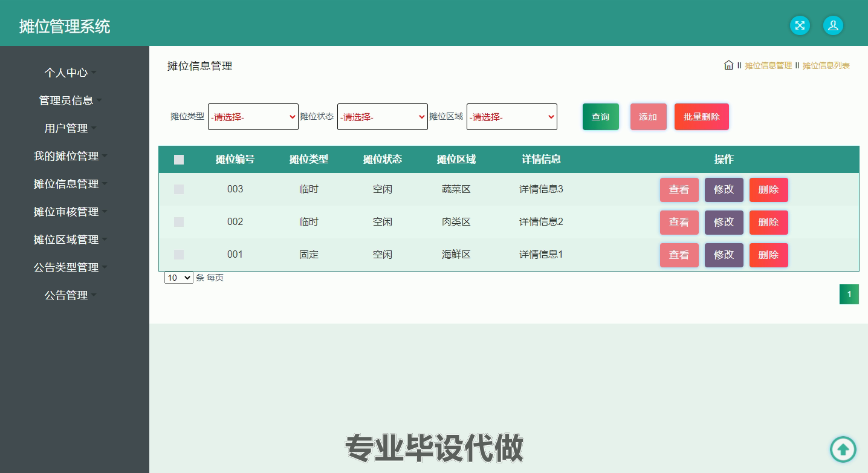Open the 摊位信息管理 breadcrumb link
The height and width of the screenshot is (473, 868).
768,65
